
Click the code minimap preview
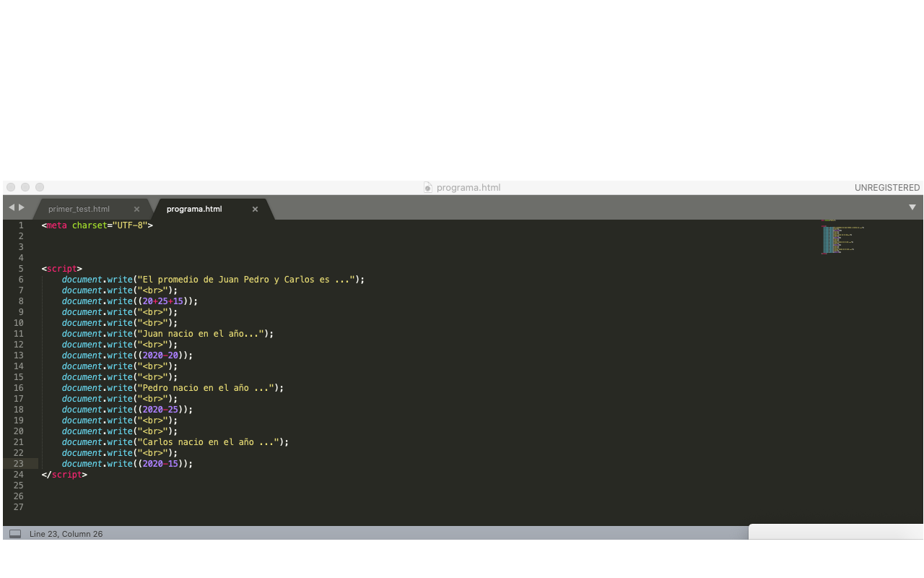[842, 237]
